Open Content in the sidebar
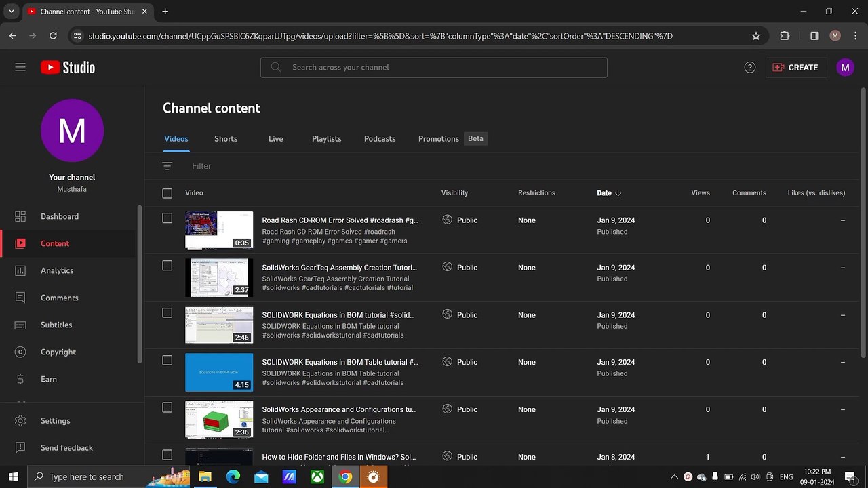 pyautogui.click(x=68, y=243)
